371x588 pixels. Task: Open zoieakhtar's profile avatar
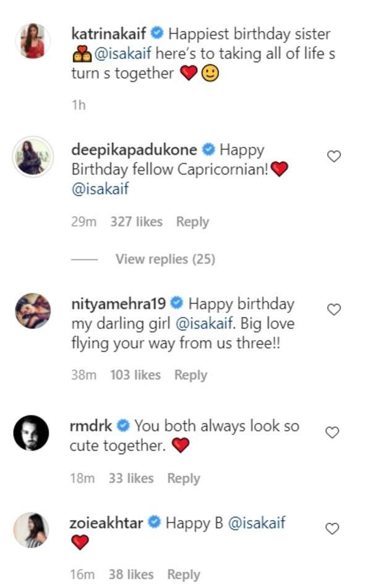pos(32,530)
